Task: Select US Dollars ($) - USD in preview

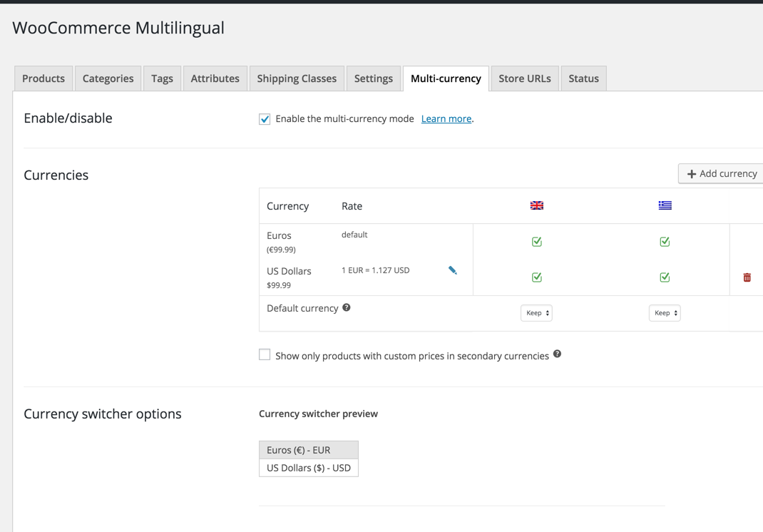Action: [309, 468]
